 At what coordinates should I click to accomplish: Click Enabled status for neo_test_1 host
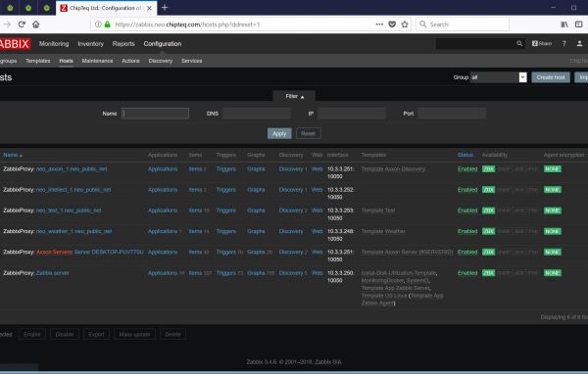coord(467,210)
